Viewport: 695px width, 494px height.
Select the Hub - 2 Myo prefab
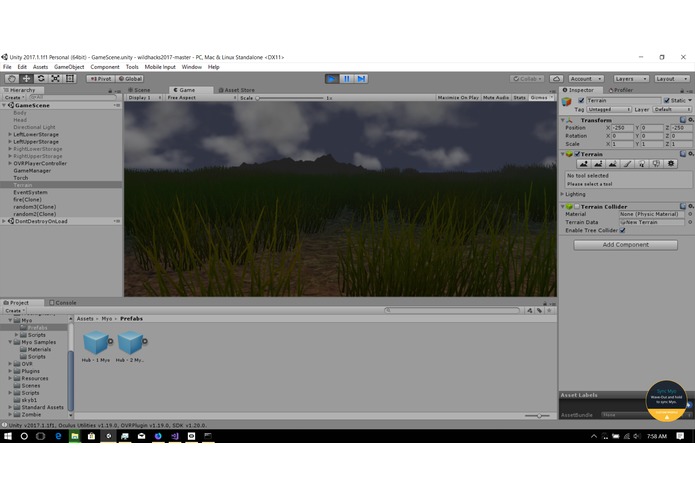[130, 346]
